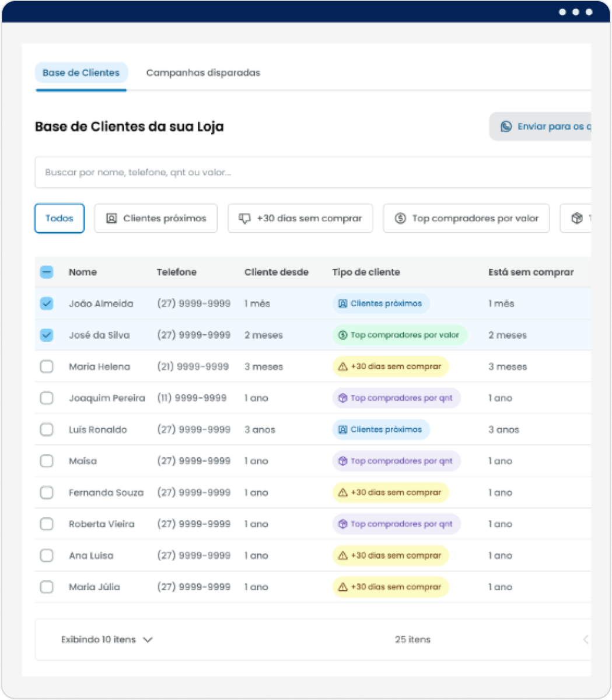Check Maísa's row checkbox
The height and width of the screenshot is (700, 612).
pos(47,461)
